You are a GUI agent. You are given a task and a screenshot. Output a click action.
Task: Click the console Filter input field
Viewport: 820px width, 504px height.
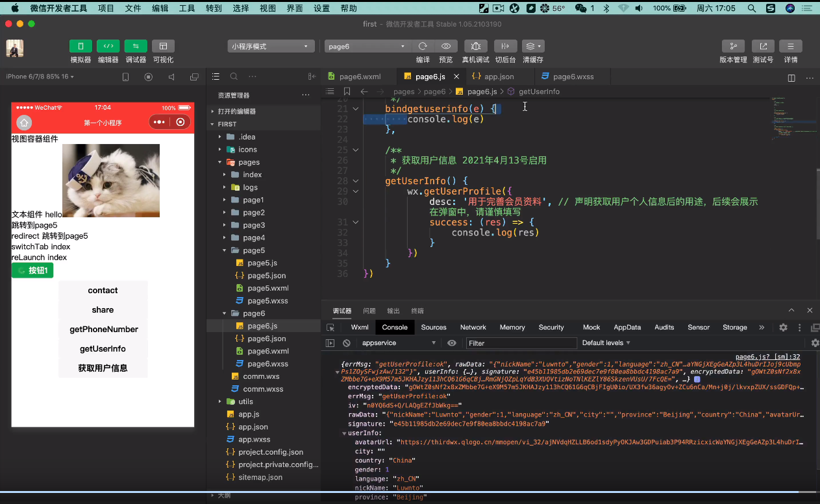pyautogui.click(x=521, y=343)
